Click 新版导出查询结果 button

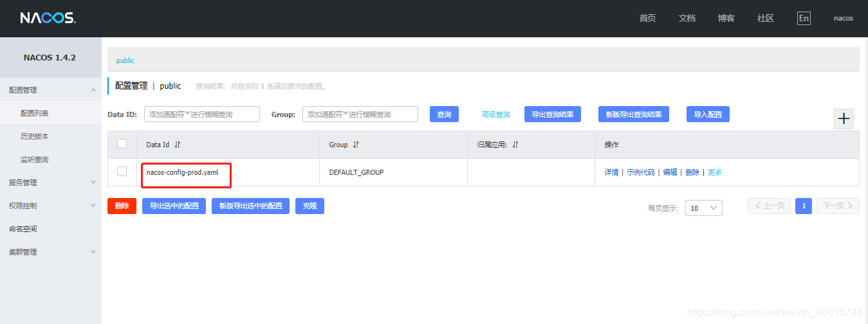[x=634, y=114]
